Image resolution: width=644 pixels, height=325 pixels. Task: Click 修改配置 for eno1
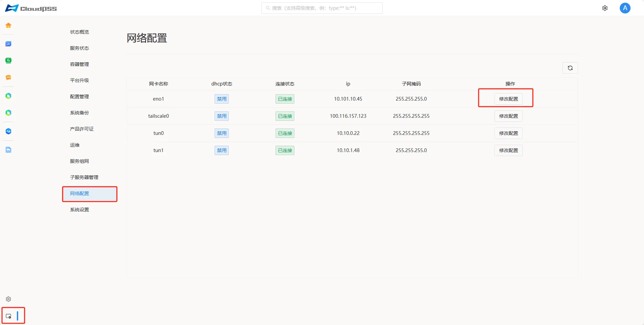point(509,99)
